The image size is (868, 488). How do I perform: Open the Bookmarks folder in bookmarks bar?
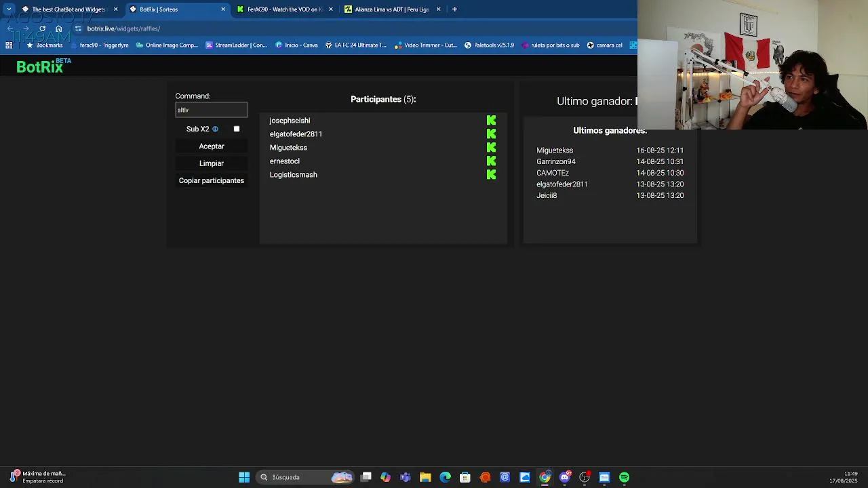[44, 45]
